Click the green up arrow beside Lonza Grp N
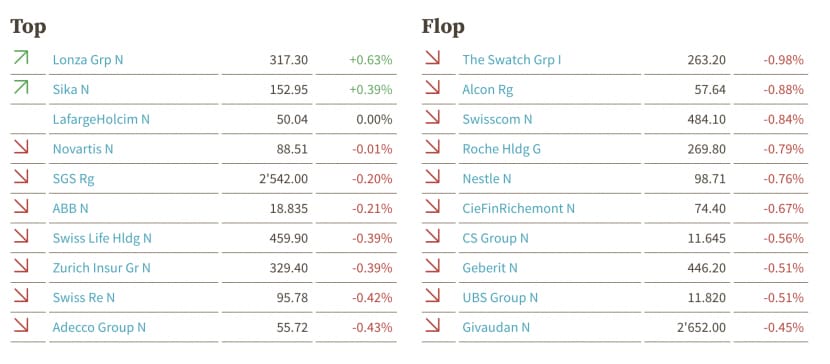 [21, 57]
